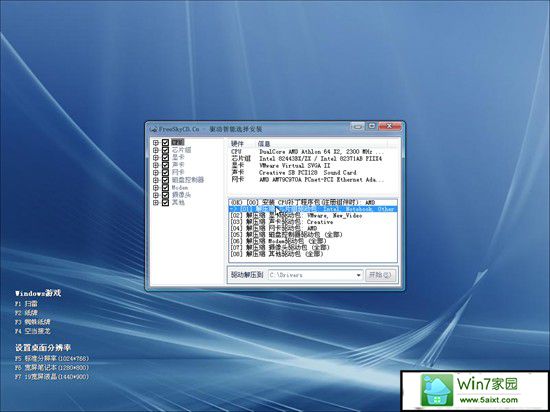
Task: Uncheck the 磁盘控制器 checkbox
Action: pos(166,180)
